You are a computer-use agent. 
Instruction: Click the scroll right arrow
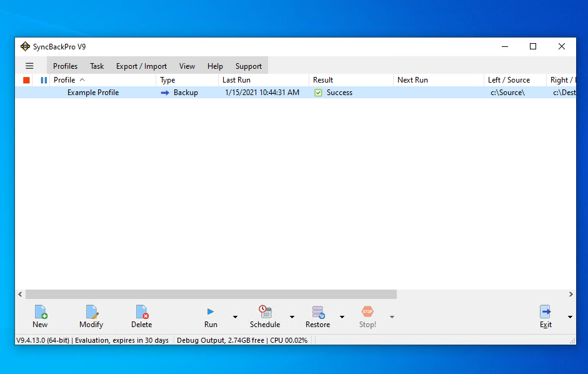(571, 295)
